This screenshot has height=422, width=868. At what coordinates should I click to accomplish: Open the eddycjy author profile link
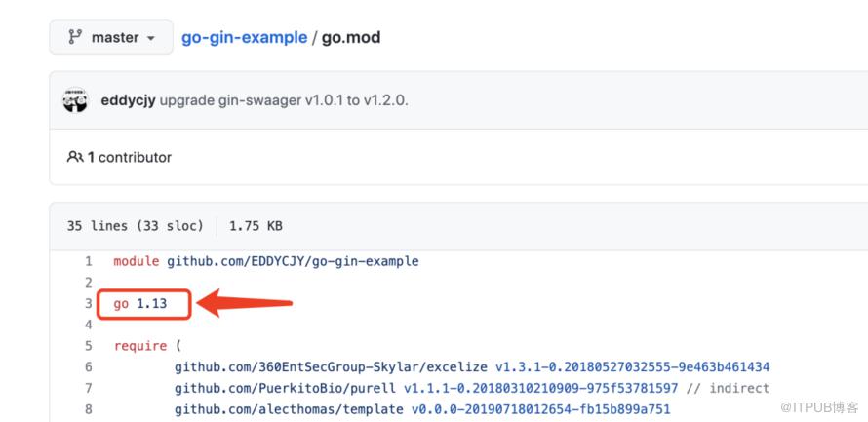[128, 100]
